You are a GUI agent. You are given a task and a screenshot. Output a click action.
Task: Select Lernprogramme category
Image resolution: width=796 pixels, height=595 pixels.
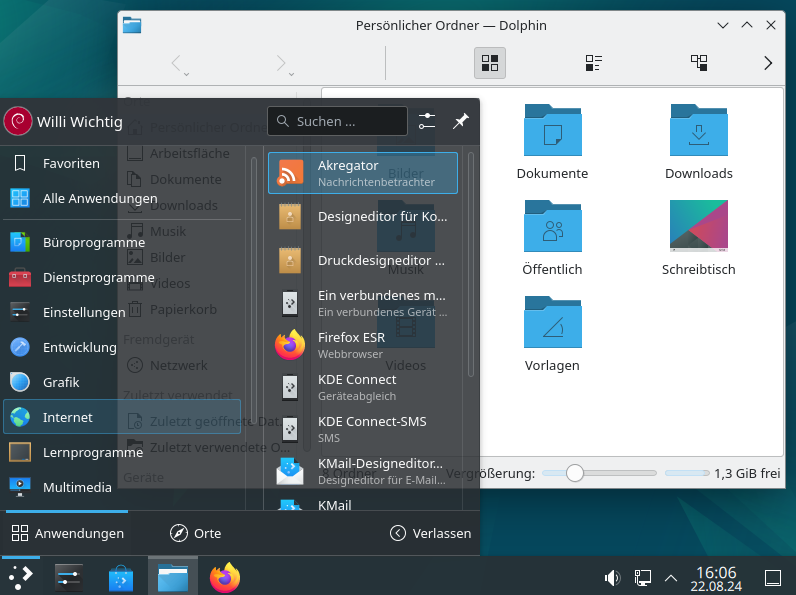coord(122,452)
